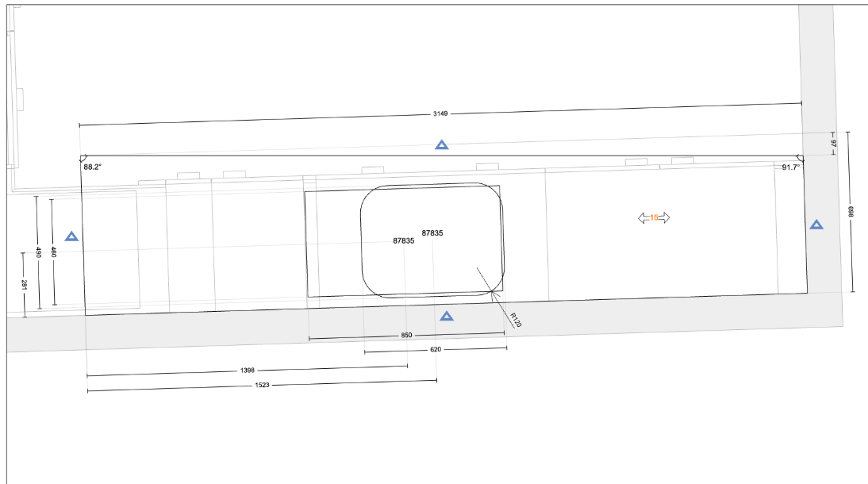Click the right arrow of the orange 15 marker
The width and height of the screenshot is (868, 484).
point(665,216)
